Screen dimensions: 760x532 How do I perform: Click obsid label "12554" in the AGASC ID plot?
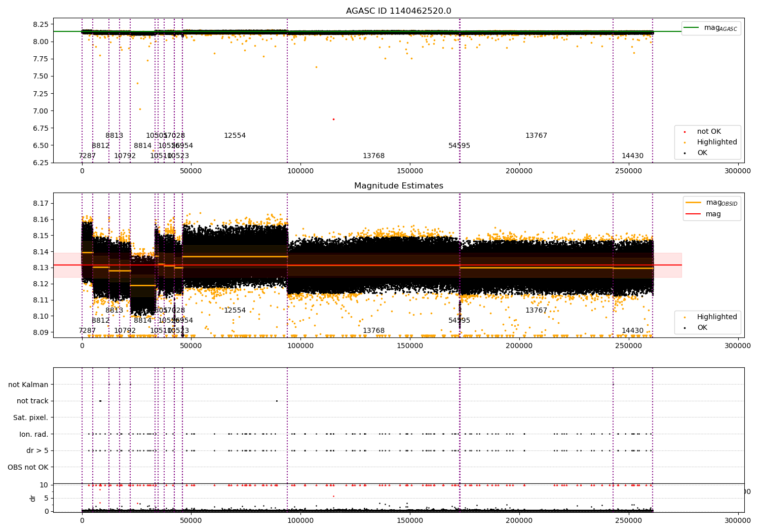(235, 136)
